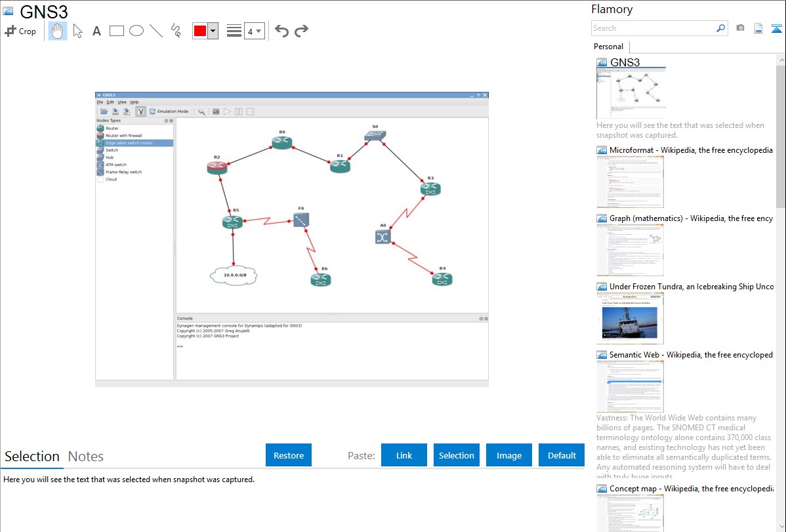786x532 pixels.
Task: Open the Help menu in GNS3 screenshot
Action: point(134,102)
